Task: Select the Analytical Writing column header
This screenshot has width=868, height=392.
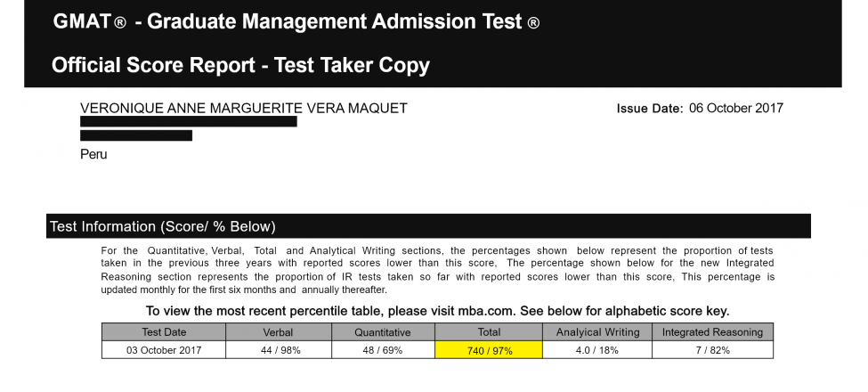Action: click(596, 332)
